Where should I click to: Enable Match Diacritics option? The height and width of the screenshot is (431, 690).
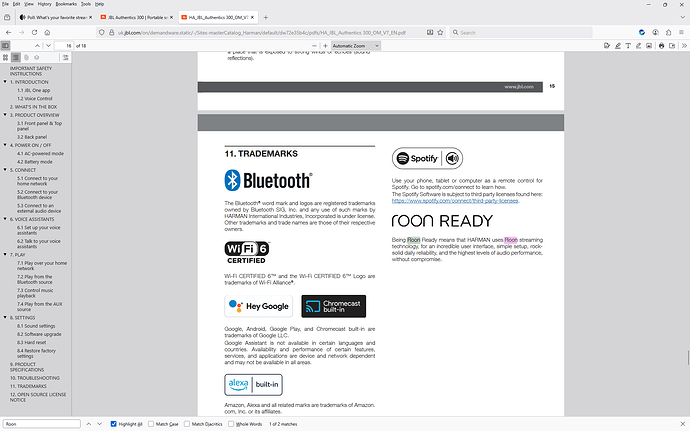coord(187,424)
